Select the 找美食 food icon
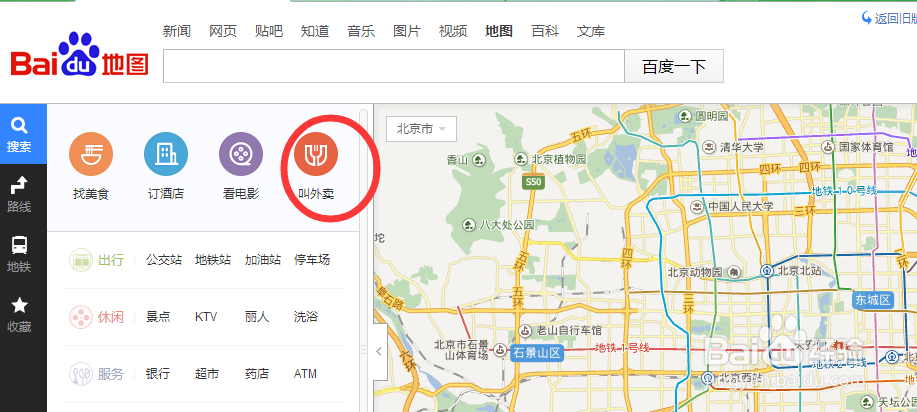The height and width of the screenshot is (412, 917). point(91,154)
